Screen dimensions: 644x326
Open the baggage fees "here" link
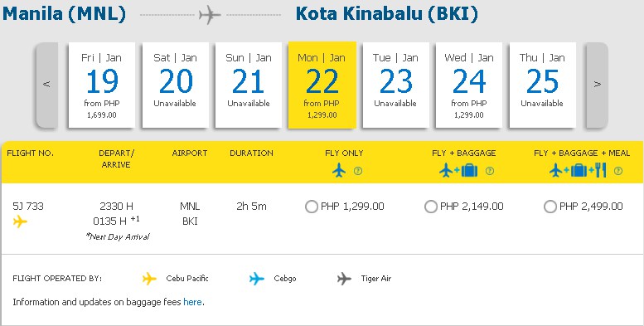click(192, 302)
